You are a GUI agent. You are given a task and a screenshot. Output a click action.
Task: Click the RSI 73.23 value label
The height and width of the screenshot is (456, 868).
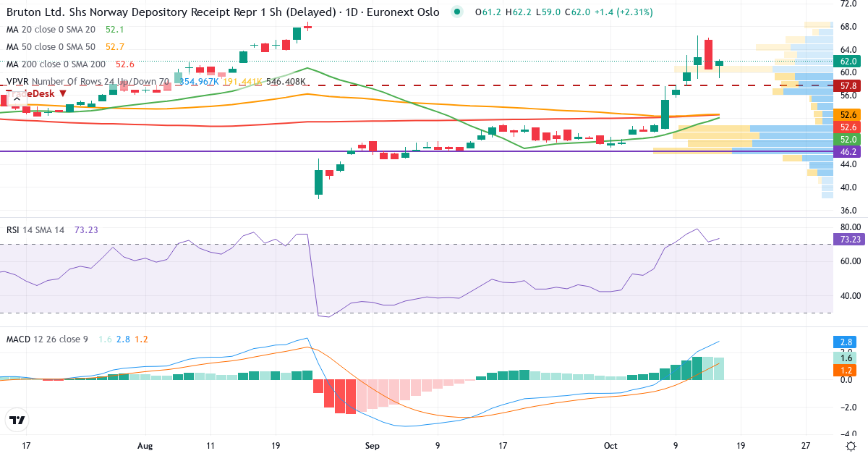coord(848,239)
